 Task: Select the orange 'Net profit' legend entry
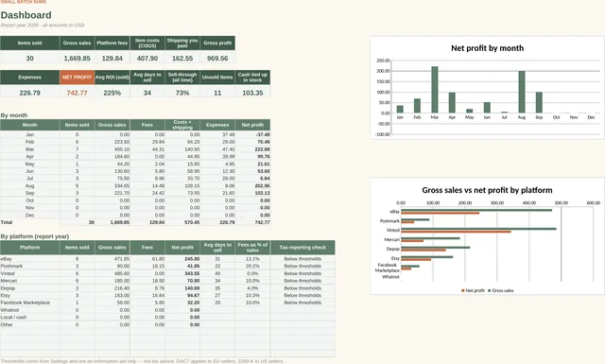coord(473,290)
